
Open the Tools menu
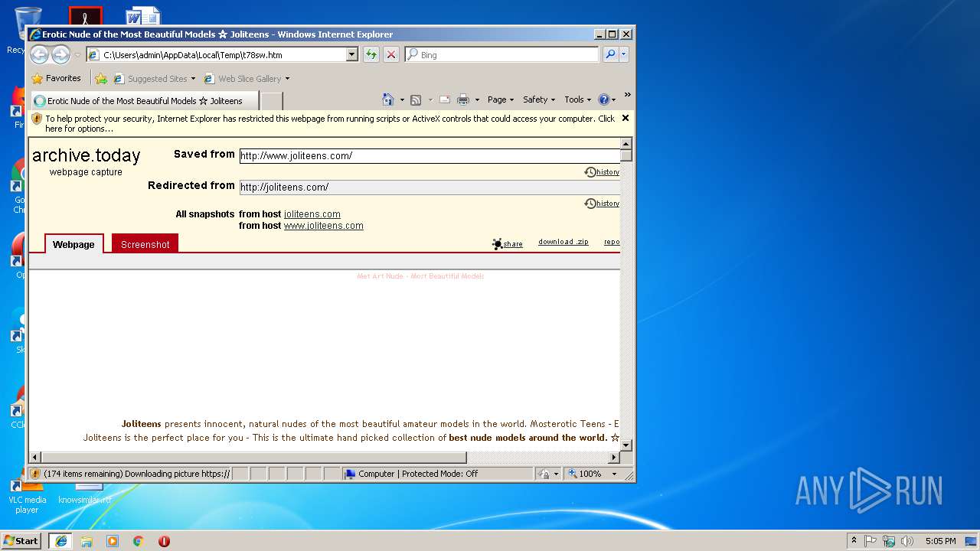(x=578, y=99)
